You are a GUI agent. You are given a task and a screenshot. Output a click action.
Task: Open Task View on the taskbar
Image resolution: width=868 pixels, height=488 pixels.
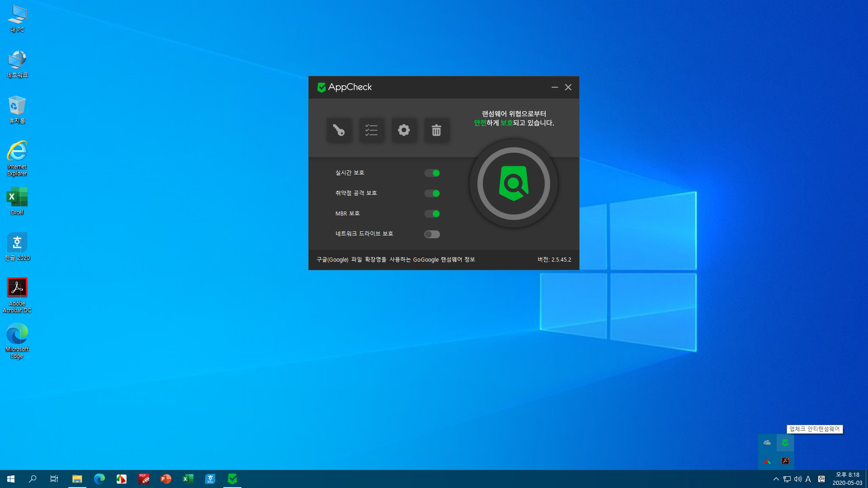[54, 479]
